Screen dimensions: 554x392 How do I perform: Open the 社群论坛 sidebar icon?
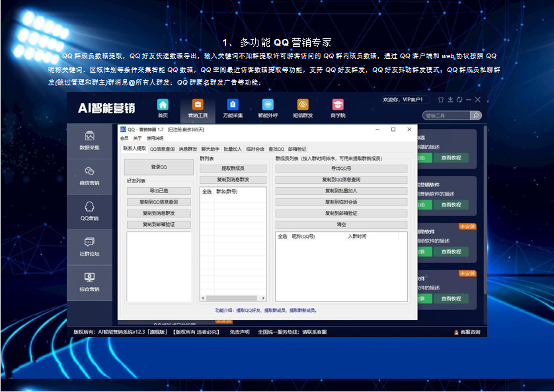coord(89,242)
